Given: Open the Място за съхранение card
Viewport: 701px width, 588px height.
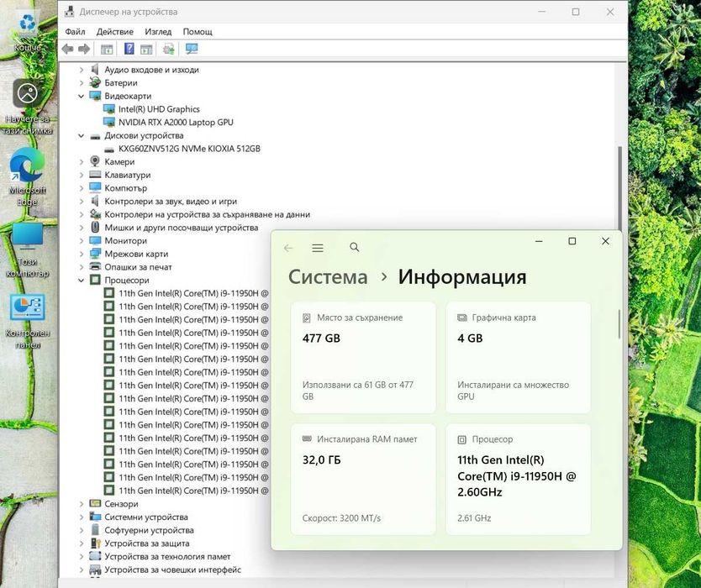Looking at the screenshot, I should pos(363,357).
